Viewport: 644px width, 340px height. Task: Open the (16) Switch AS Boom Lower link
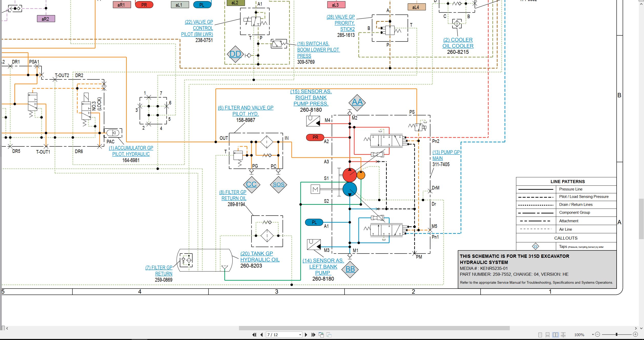(318, 50)
